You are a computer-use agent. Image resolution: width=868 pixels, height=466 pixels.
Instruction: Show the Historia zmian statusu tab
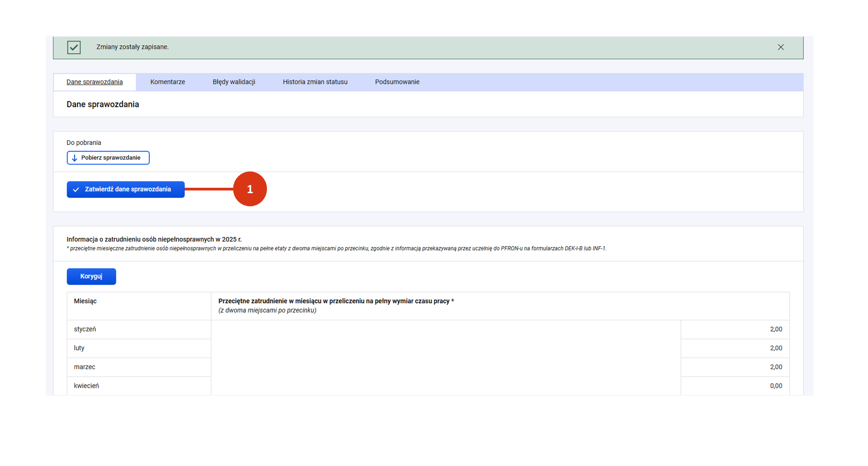(315, 82)
